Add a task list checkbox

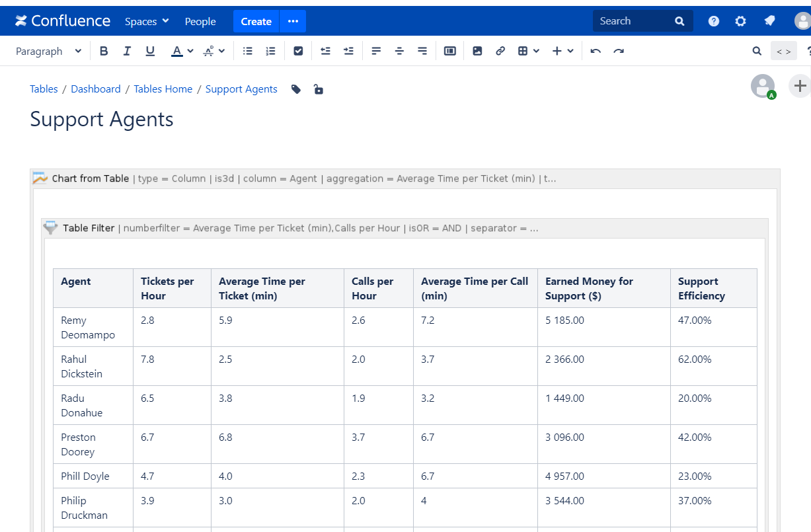click(298, 51)
